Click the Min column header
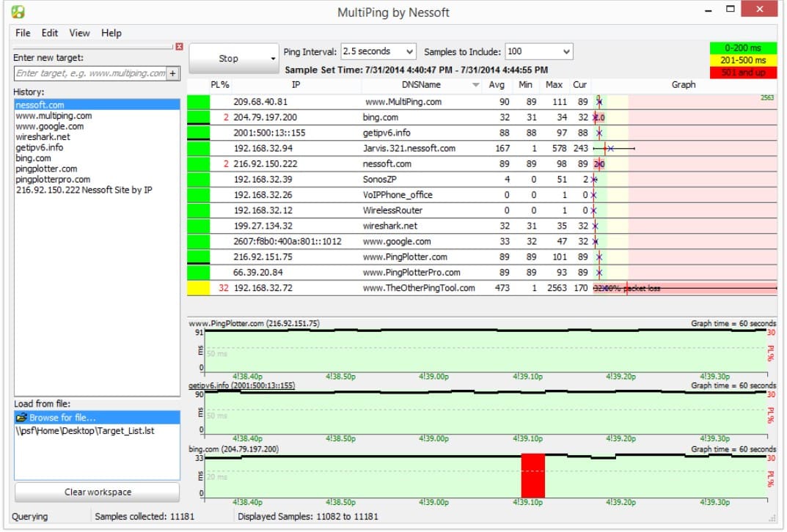The height and width of the screenshot is (532, 787). pyautogui.click(x=525, y=85)
